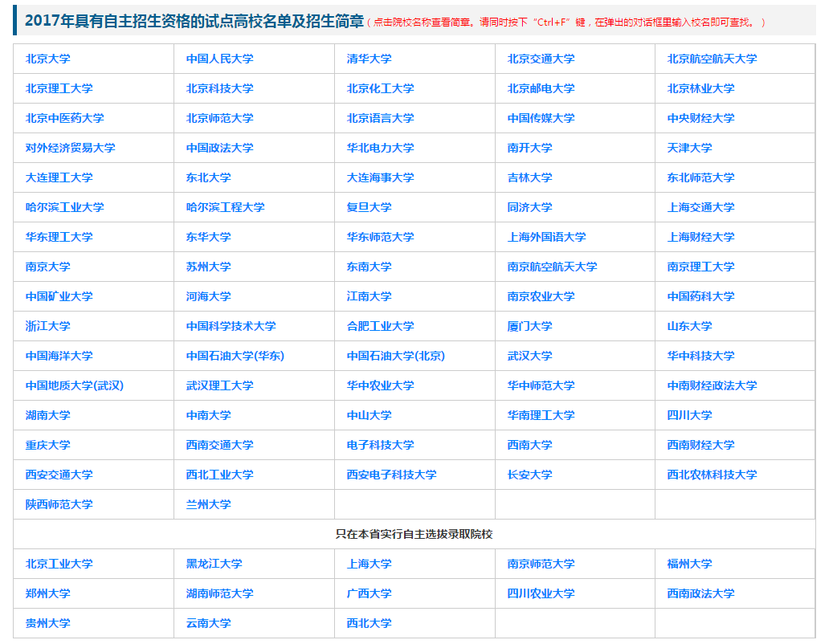Open the 河海大学 link
Viewport: 833px width, 644px height.
[208, 297]
